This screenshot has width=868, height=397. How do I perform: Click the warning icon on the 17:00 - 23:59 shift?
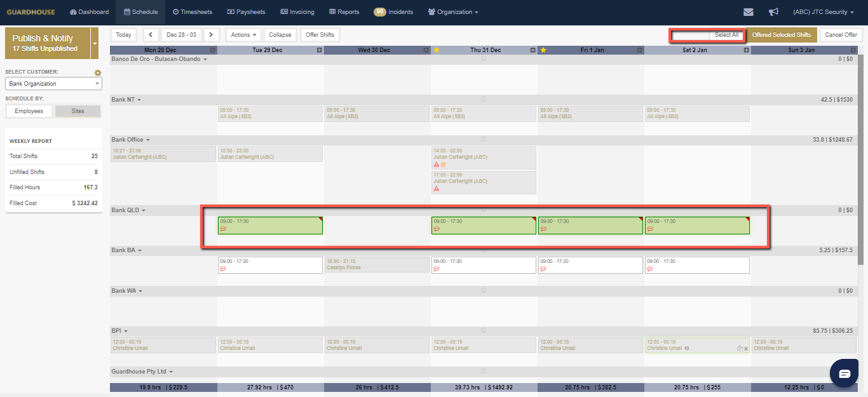(437, 189)
